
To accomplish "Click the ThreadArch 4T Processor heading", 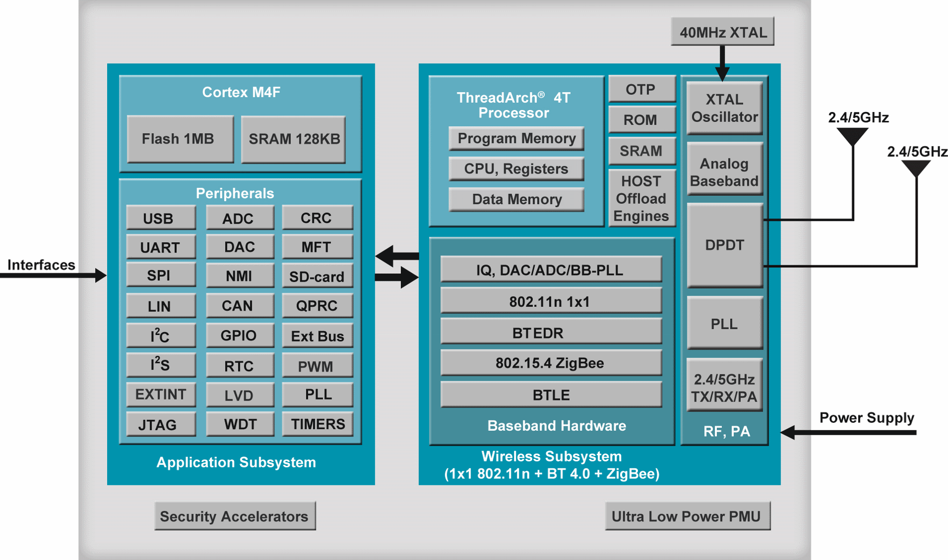I will tap(513, 105).
